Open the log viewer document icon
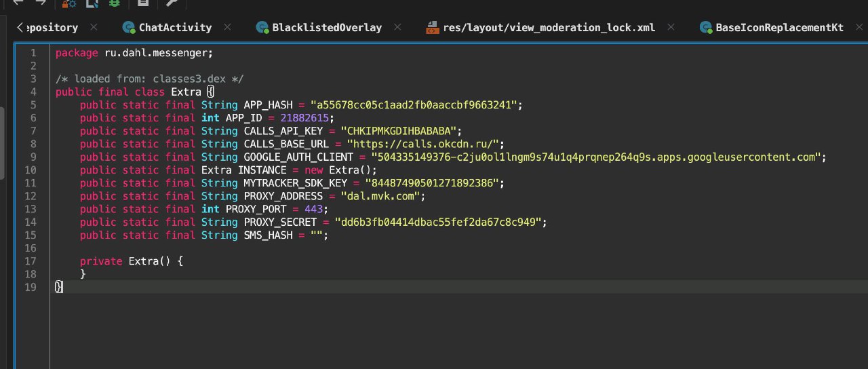868x369 pixels. pos(142,3)
